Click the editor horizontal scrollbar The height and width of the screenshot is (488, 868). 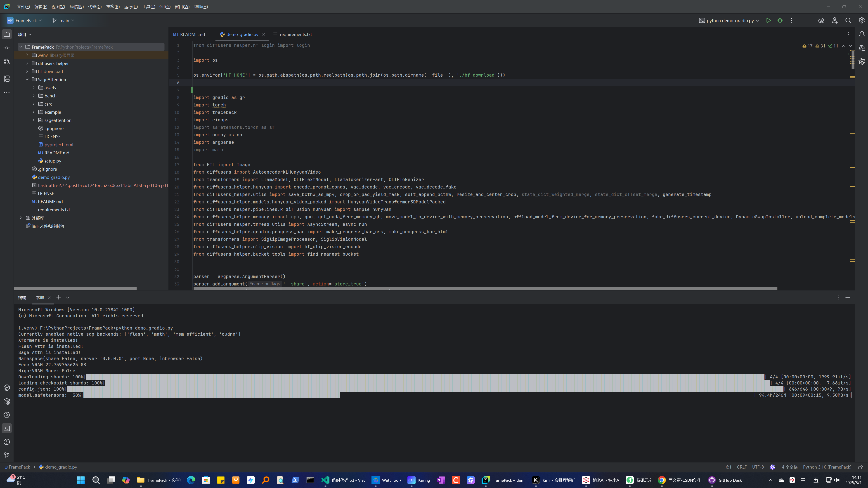coord(485,289)
